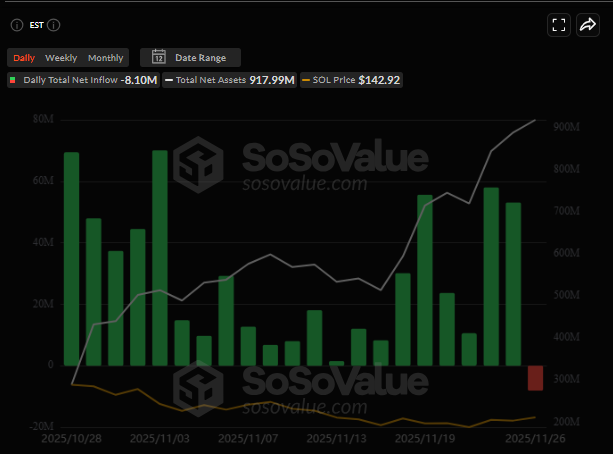Toggle Daily Total Net Inflow series
Viewport: 613px width, 454px height.
click(80, 80)
